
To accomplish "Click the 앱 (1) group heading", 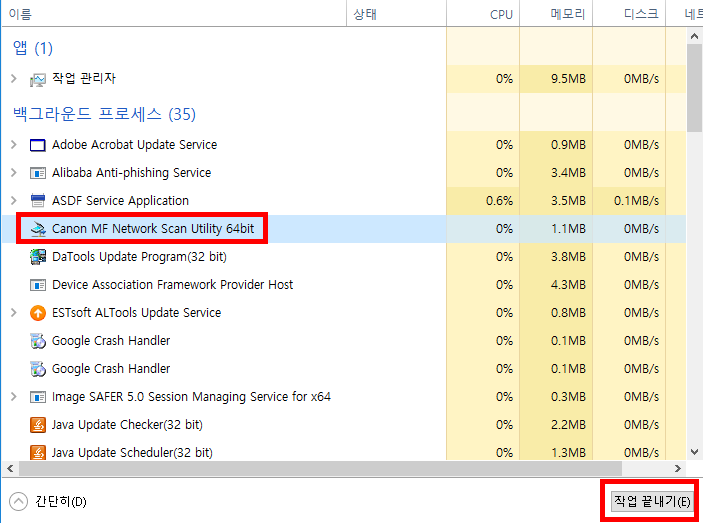I will click(x=33, y=48).
